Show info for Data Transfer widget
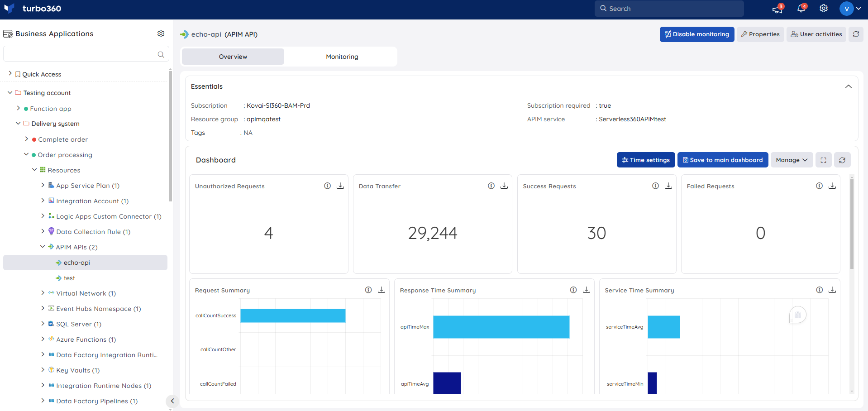 [x=491, y=186]
